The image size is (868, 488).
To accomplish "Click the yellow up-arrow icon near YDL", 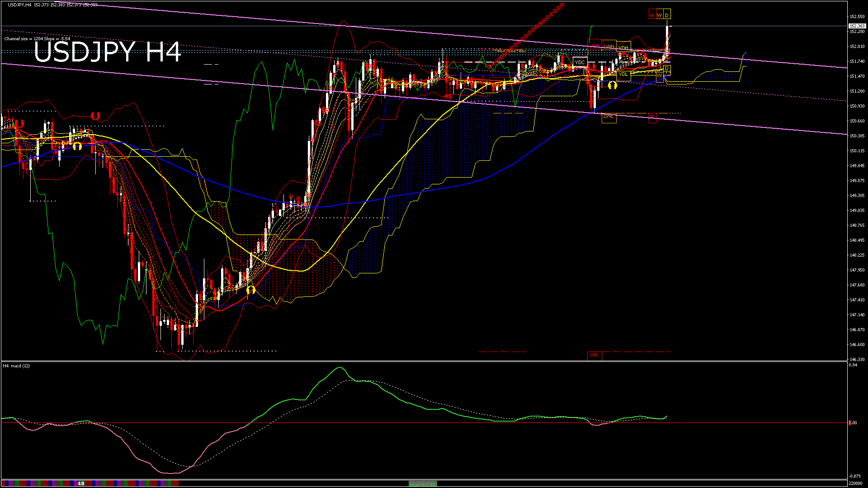I will tap(612, 85).
